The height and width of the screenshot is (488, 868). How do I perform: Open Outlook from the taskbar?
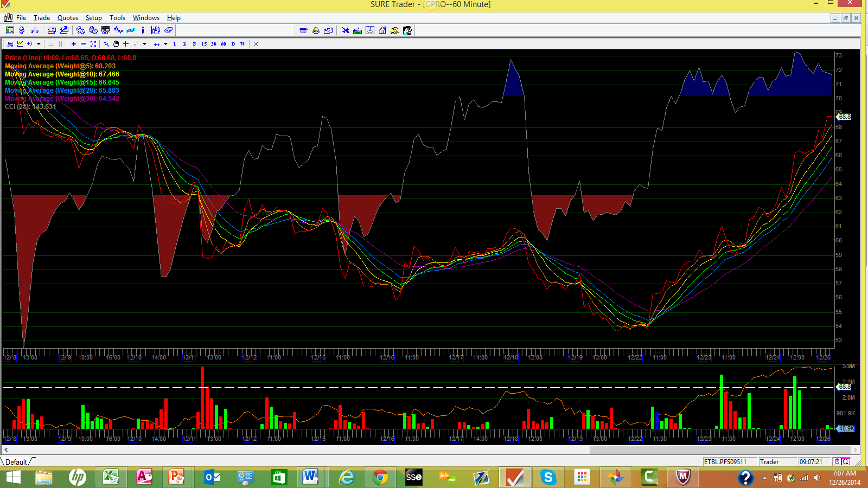(x=212, y=477)
